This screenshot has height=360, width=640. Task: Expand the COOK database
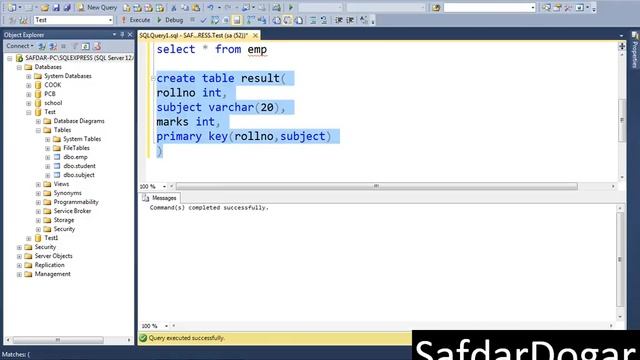point(29,85)
